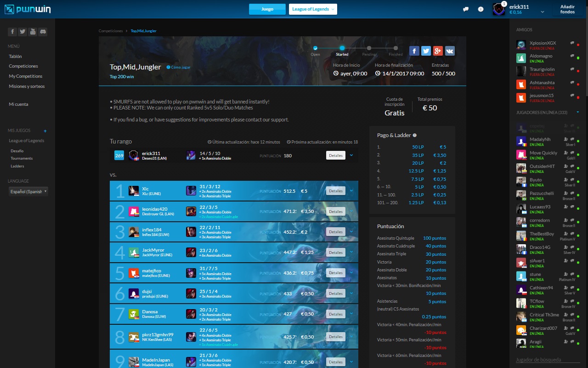Click the Añadir fondos button
This screenshot has width=588, height=368.
[568, 9]
